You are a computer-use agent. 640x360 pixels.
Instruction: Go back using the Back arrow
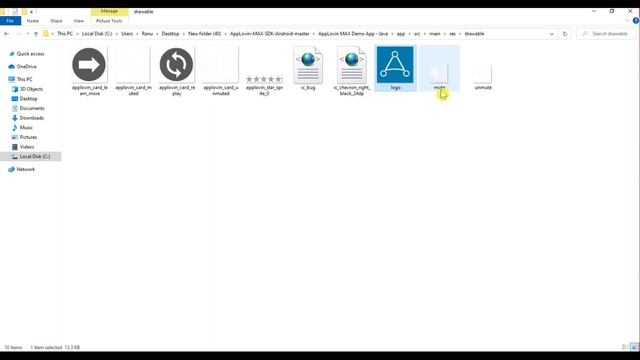click(x=7, y=34)
